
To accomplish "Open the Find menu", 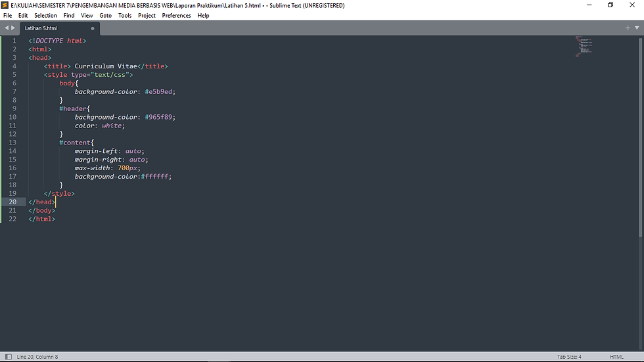I will 69,16.
